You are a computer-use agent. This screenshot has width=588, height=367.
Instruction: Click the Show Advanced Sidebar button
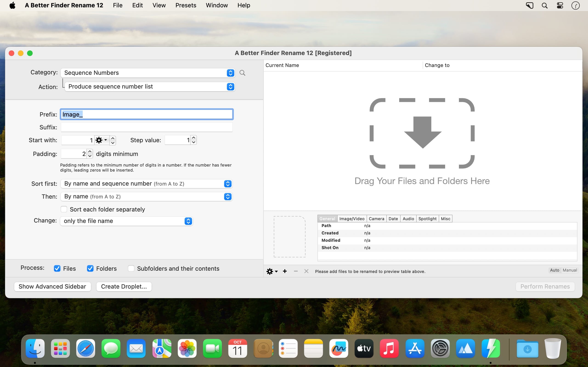tap(52, 286)
